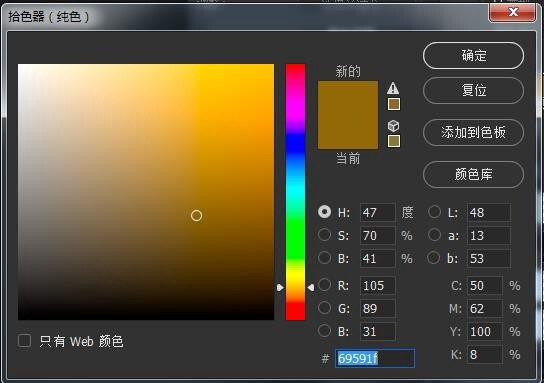Click the hue slider strip
Screen dimensions: 544x383
pos(295,192)
